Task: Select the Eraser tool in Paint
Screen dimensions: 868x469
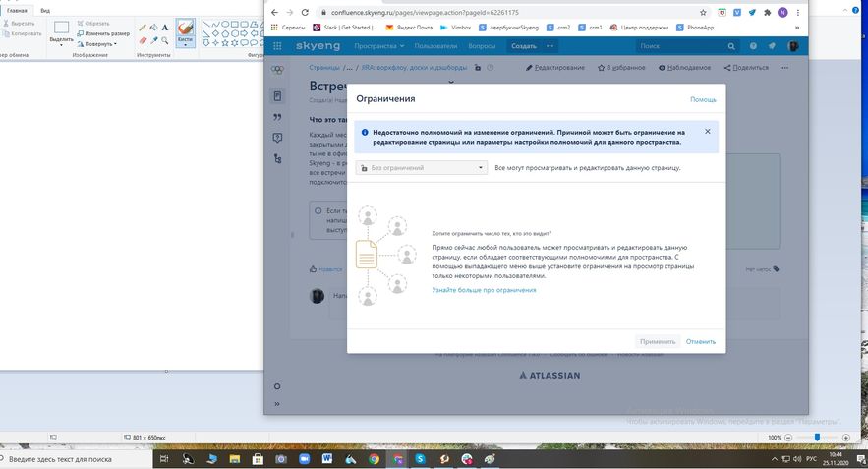Action: pyautogui.click(x=143, y=40)
